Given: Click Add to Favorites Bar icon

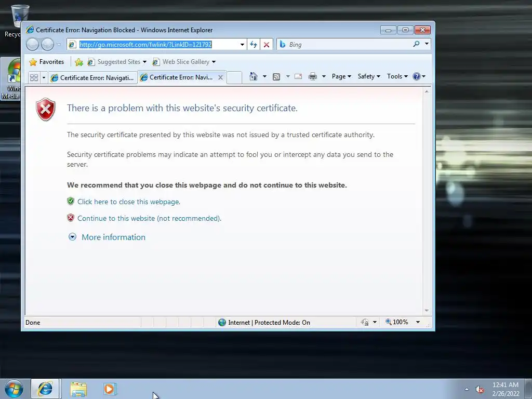Looking at the screenshot, I should point(79,62).
